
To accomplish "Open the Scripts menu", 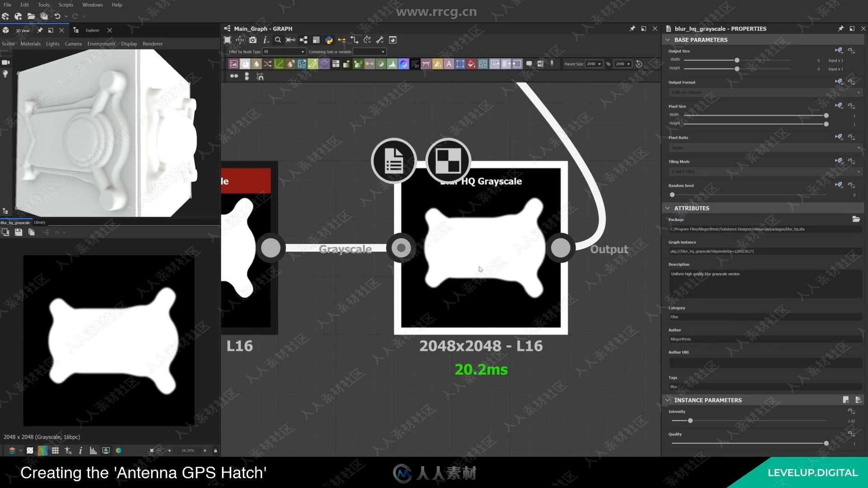I will tap(66, 5).
